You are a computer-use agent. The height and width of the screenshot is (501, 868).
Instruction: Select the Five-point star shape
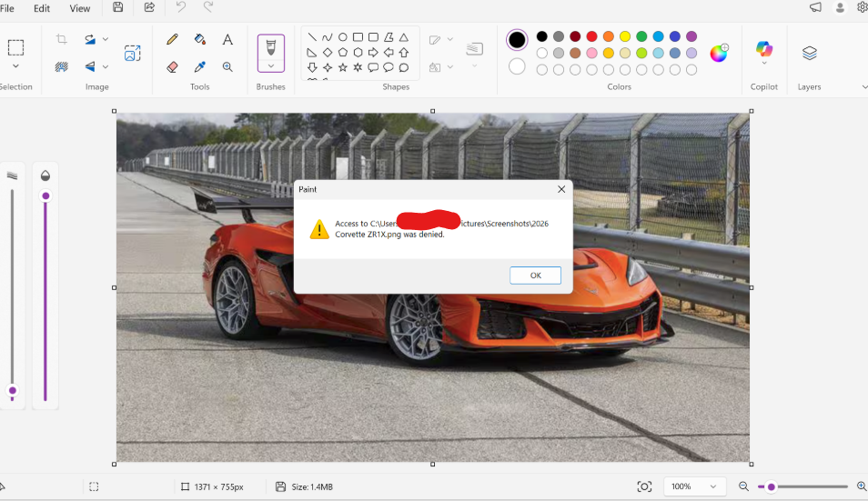343,67
